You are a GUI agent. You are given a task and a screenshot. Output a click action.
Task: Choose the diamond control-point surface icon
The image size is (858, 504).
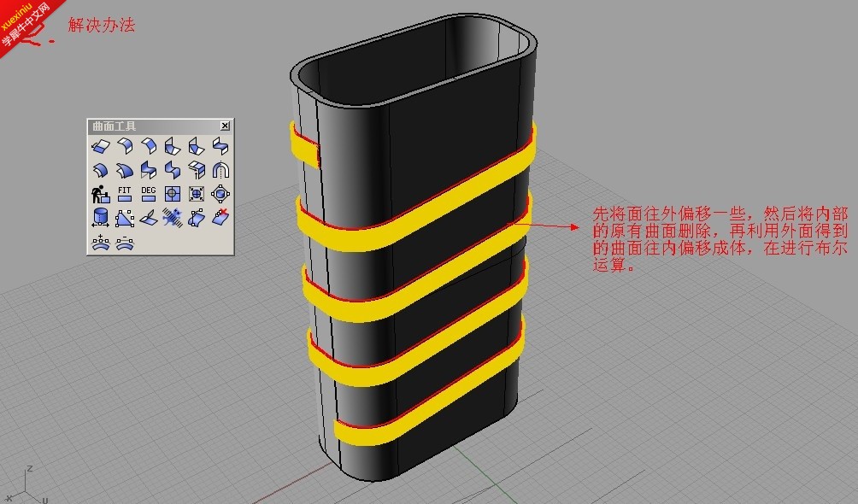(220, 194)
